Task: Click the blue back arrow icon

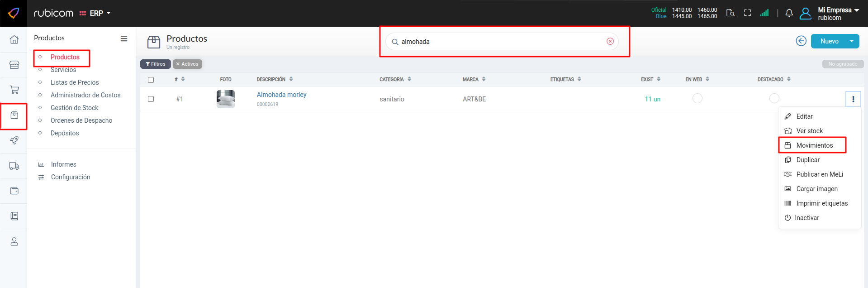Action: pyautogui.click(x=801, y=41)
